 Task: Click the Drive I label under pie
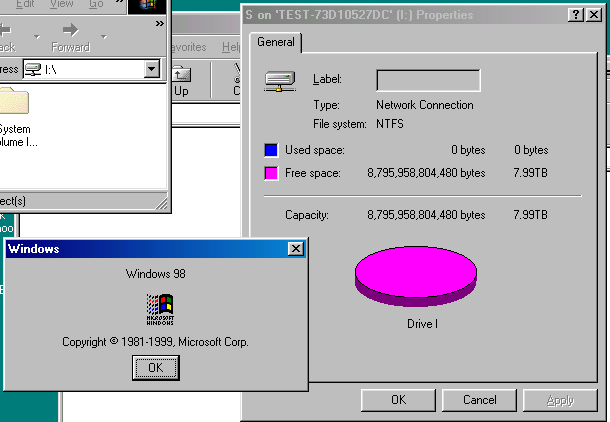tap(422, 324)
